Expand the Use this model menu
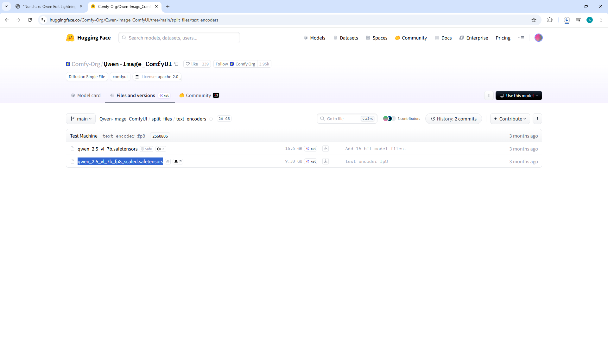This screenshot has width=608, height=364. coord(518,96)
